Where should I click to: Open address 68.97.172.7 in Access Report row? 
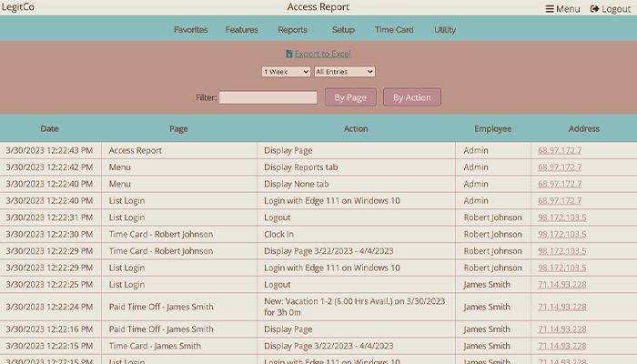(x=560, y=150)
